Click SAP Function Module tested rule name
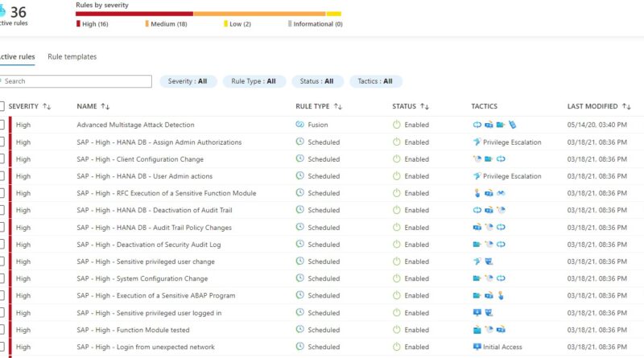The width and height of the screenshot is (644, 358). [133, 330]
